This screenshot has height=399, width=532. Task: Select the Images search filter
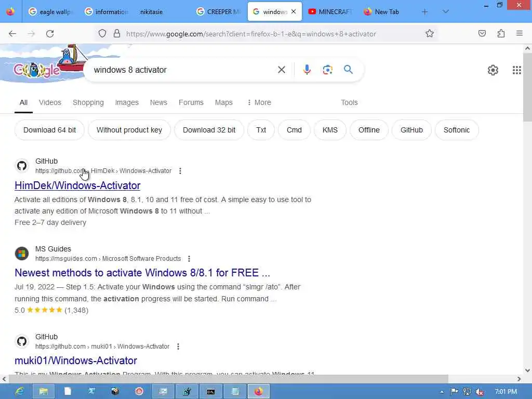(127, 102)
